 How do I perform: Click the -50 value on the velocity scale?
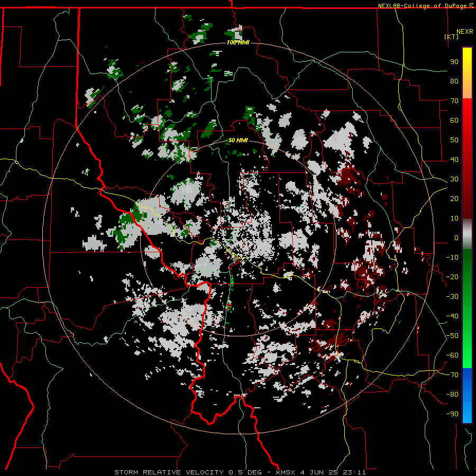(452, 336)
